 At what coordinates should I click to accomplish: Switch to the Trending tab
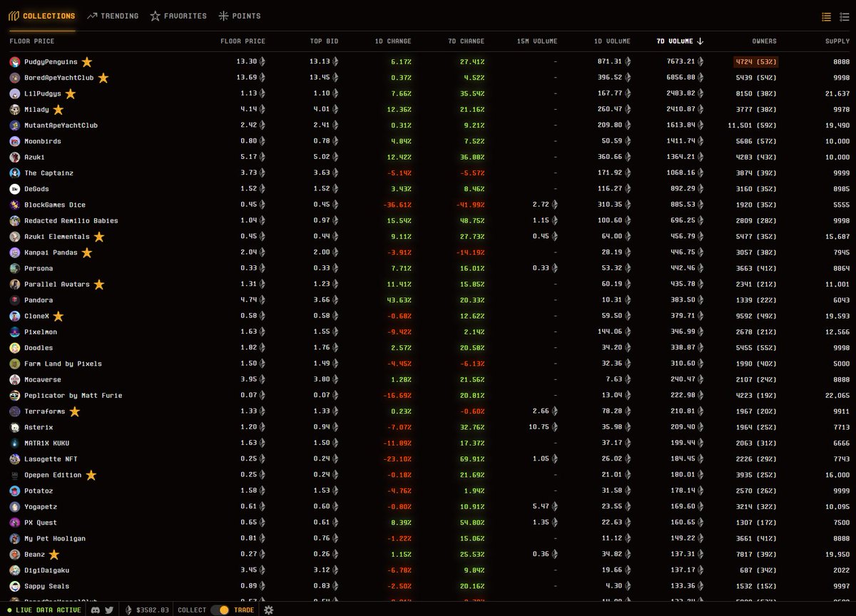pyautogui.click(x=113, y=16)
